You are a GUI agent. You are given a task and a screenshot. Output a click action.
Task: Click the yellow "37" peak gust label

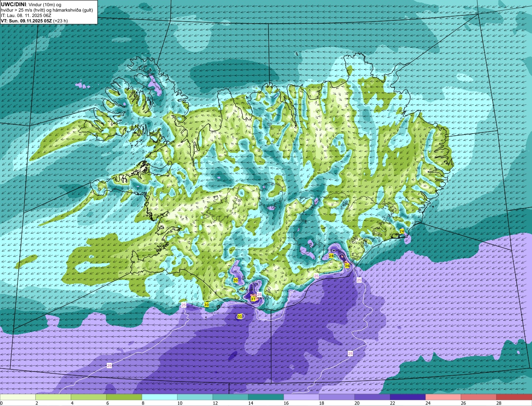[253, 299]
